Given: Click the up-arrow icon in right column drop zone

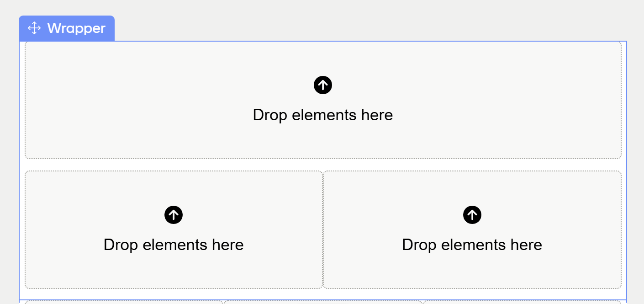Looking at the screenshot, I should coord(472,215).
